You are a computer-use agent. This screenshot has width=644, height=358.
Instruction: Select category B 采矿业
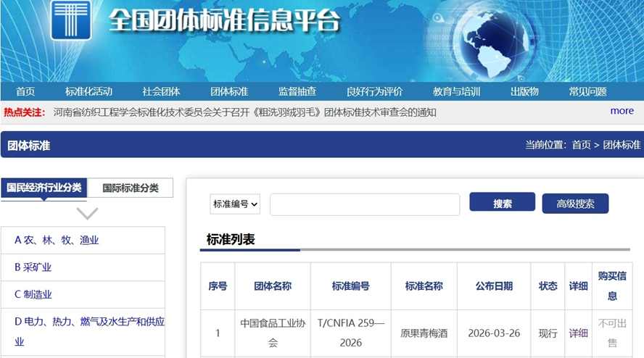(x=33, y=267)
